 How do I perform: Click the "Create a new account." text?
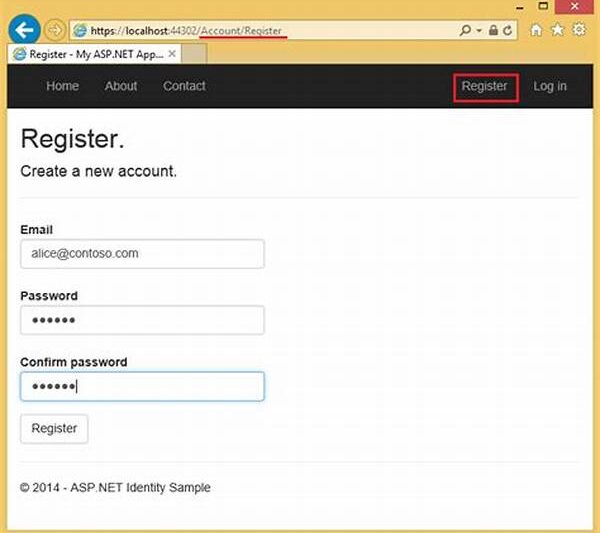pos(99,171)
